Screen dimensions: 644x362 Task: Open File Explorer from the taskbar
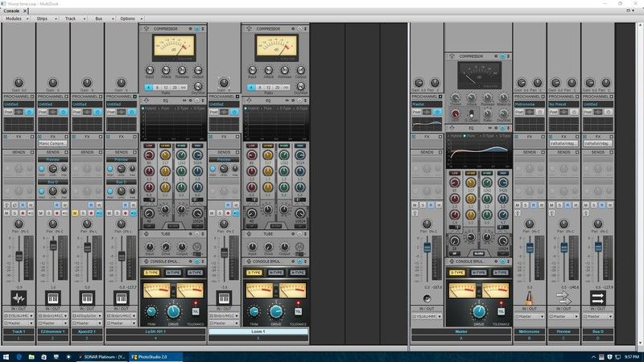tap(31, 357)
